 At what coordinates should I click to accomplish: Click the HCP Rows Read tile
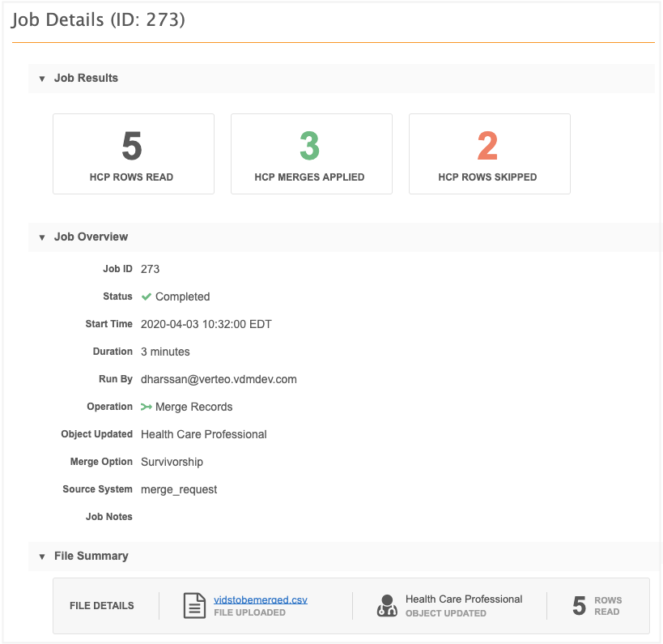134,154
